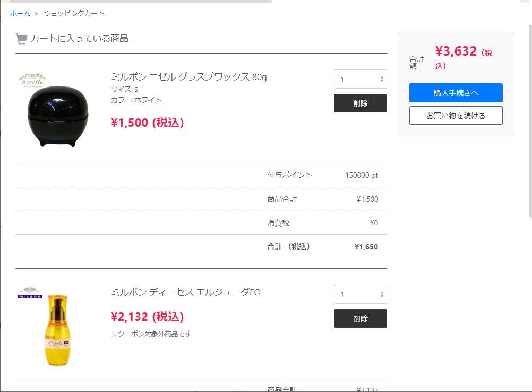Click the Nigelle brand logo above the wax jar

coord(32,80)
